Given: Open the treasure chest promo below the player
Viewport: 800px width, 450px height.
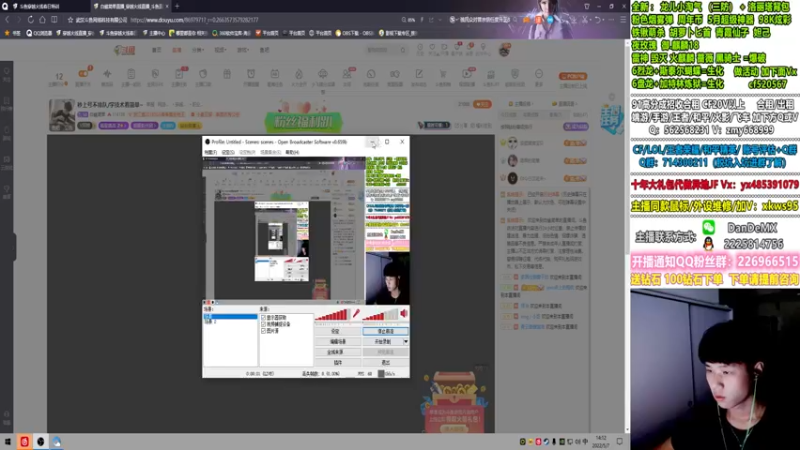Looking at the screenshot, I should (452, 403).
